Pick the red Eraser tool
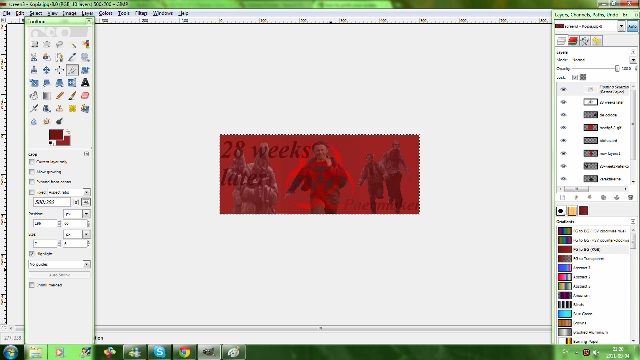 coord(85,96)
